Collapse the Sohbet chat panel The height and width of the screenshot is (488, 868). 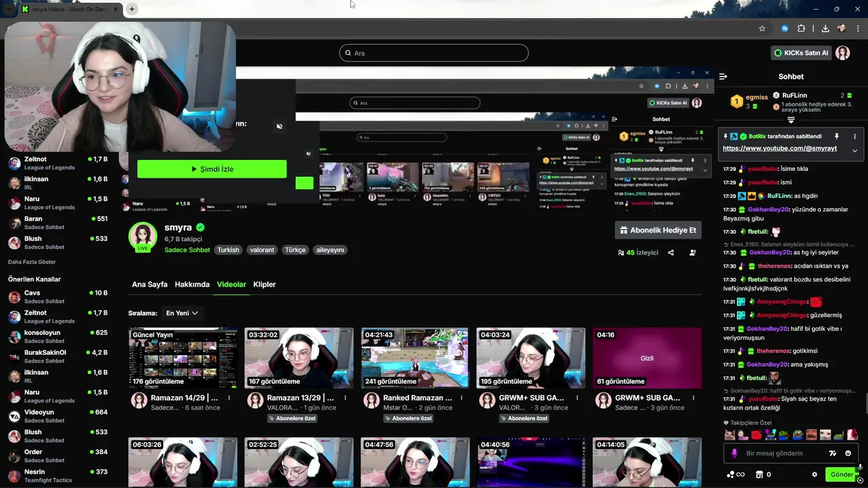click(723, 77)
